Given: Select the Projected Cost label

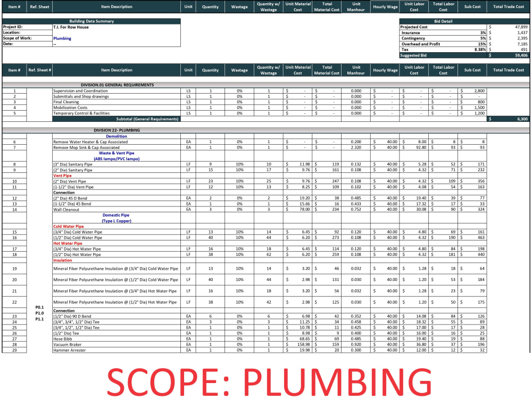Looking at the screenshot, I should tap(413, 27).
